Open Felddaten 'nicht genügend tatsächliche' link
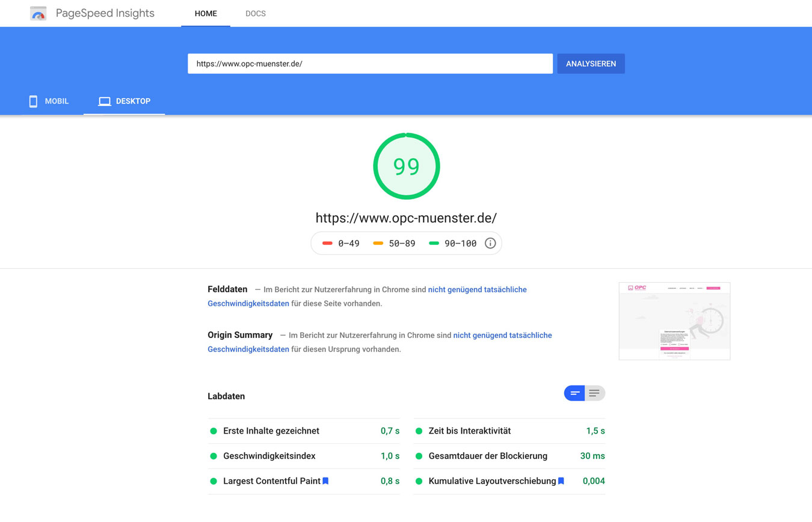This screenshot has width=812, height=522. 478,289
